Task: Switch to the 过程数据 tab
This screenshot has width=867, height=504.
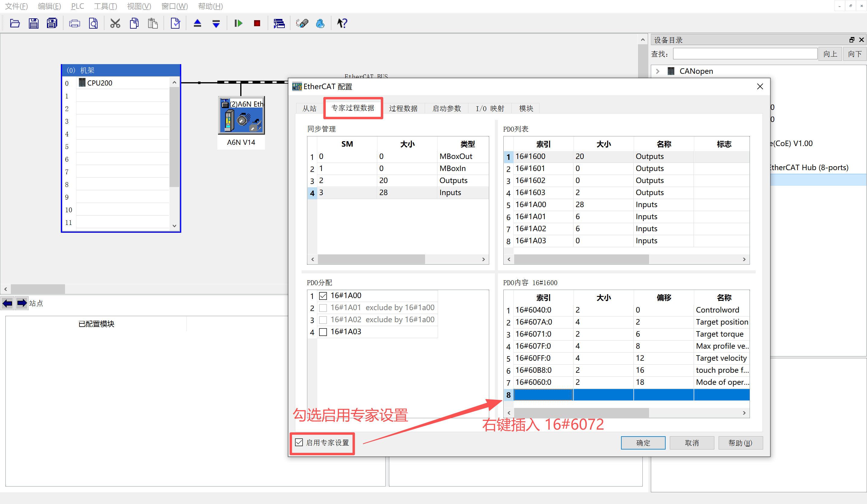Action: (x=403, y=108)
